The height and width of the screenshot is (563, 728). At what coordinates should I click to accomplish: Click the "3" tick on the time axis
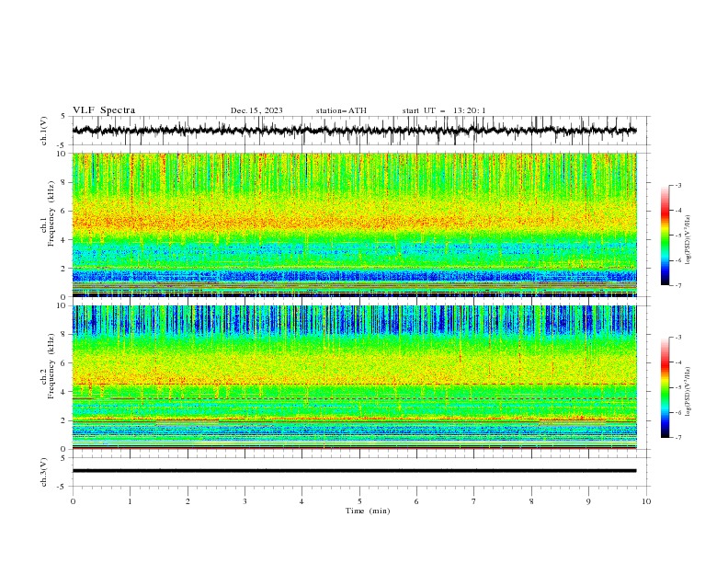click(245, 501)
